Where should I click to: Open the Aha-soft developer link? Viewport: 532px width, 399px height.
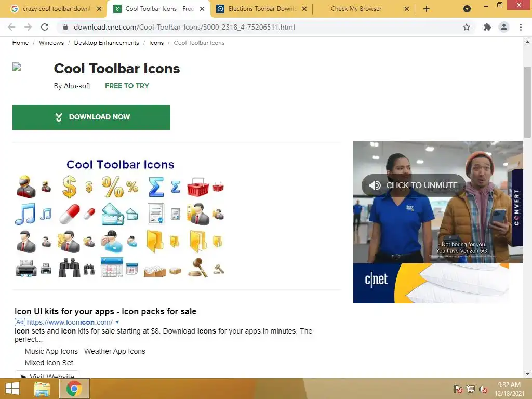tap(77, 86)
